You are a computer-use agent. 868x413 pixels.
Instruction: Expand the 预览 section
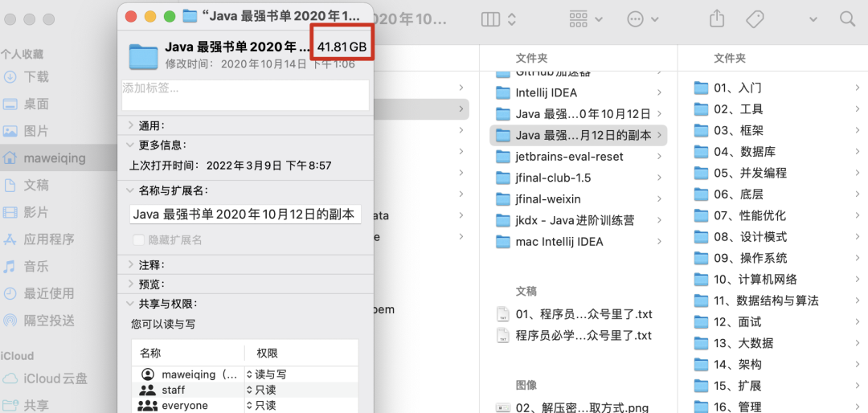point(130,284)
